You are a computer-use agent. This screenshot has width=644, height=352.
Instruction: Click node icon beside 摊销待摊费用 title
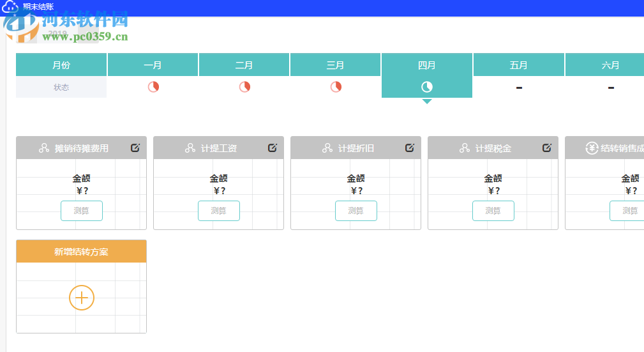[x=44, y=148]
